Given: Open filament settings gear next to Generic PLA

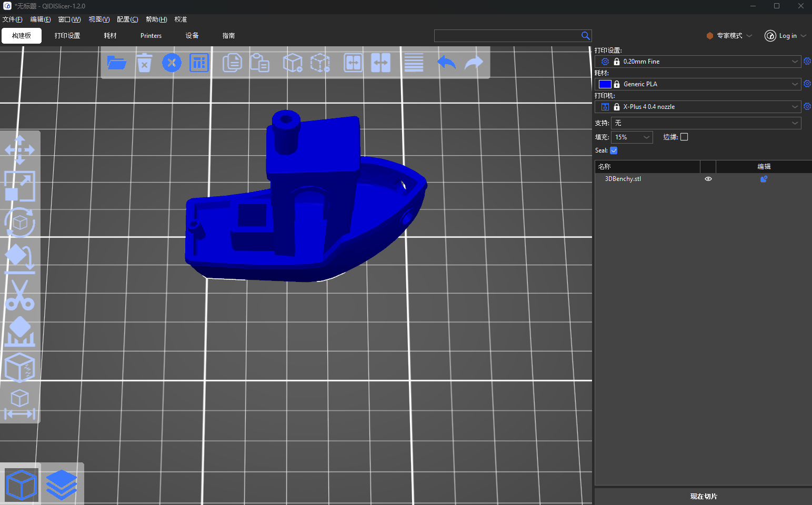Looking at the screenshot, I should pyautogui.click(x=807, y=84).
